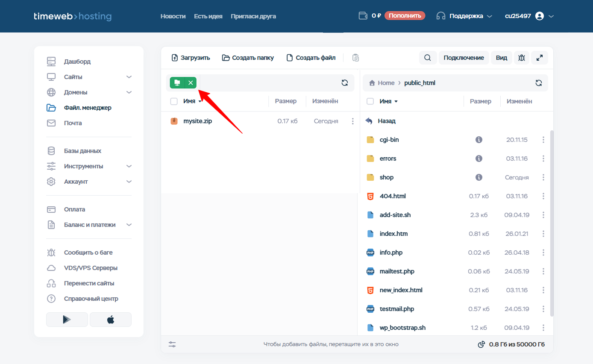
Task: Expand the Домены sidebar section
Action: coord(129,92)
